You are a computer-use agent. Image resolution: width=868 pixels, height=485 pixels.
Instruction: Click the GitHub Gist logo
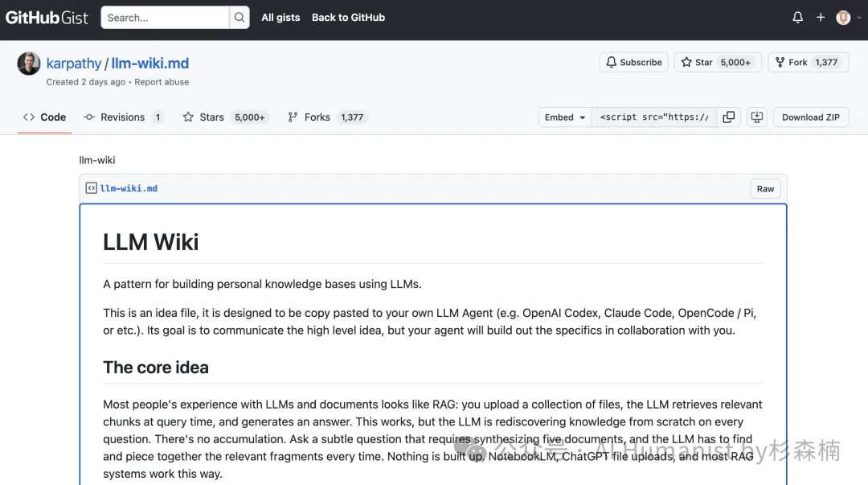[x=47, y=17]
